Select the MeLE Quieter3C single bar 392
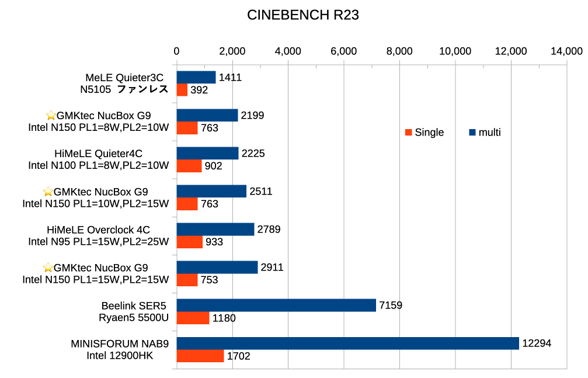This screenshot has height=378, width=588. point(182,90)
